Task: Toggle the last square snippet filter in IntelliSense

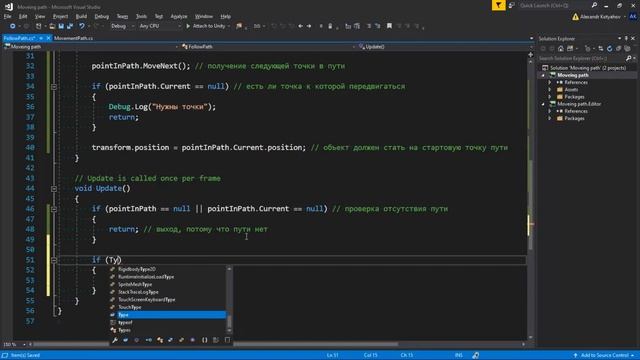Action: pos(227,340)
